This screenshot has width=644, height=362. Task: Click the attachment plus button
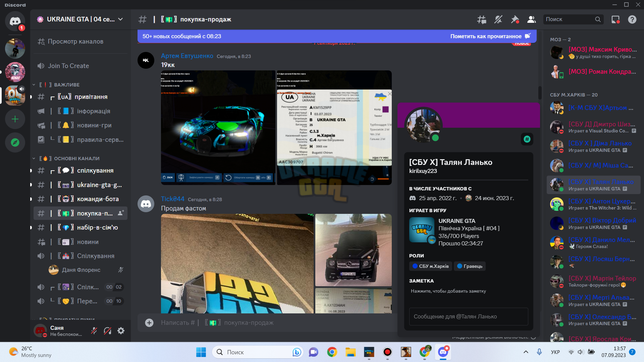tap(149, 323)
